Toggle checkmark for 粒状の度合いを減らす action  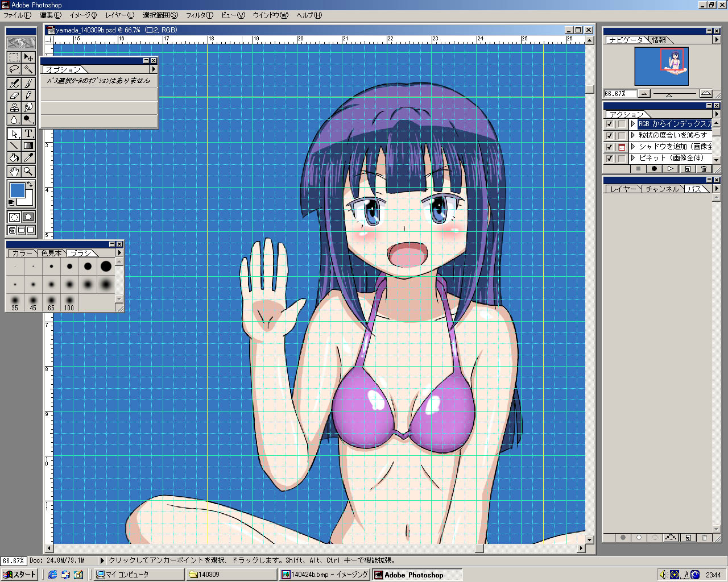tap(610, 135)
